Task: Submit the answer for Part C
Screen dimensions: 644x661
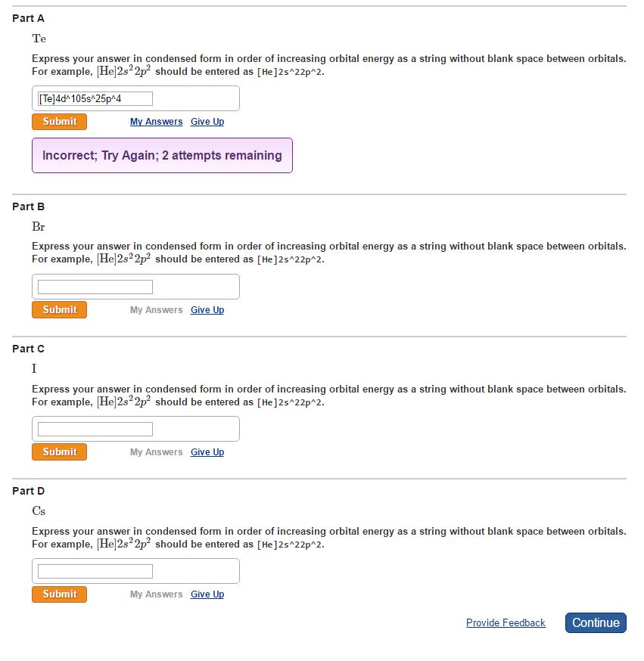Action: 59,452
